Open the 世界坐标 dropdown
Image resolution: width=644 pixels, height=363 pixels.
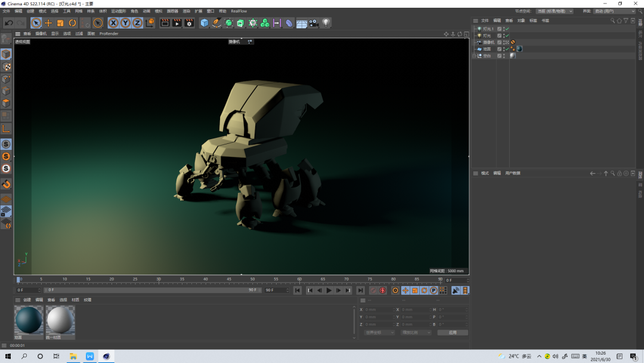tap(379, 333)
